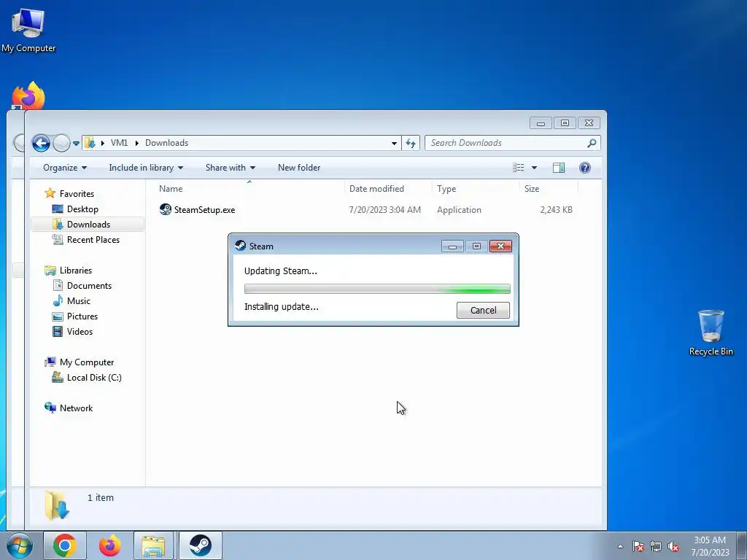
Task: Click the Downloads folder details pane icon
Action: 57,506
